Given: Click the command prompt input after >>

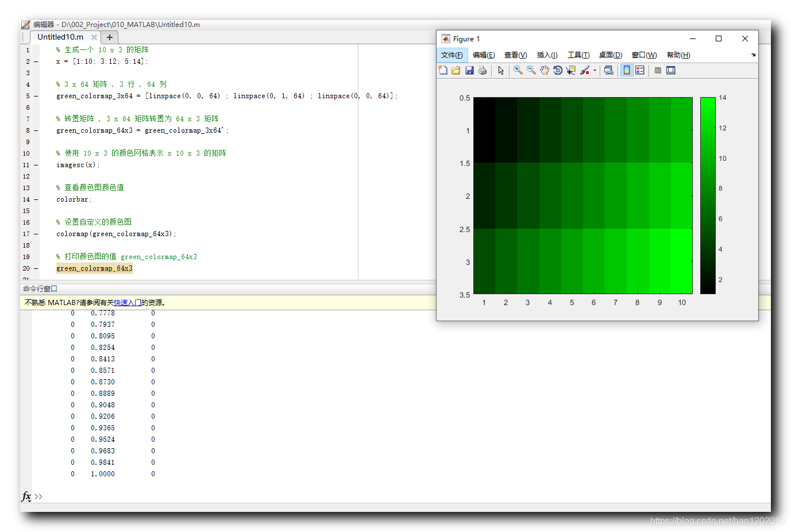Looking at the screenshot, I should (x=402, y=496).
